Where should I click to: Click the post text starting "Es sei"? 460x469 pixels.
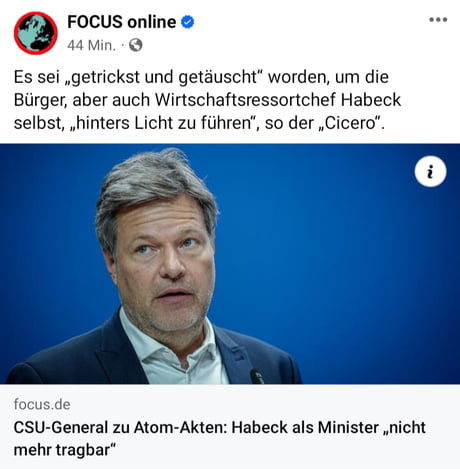click(207, 100)
